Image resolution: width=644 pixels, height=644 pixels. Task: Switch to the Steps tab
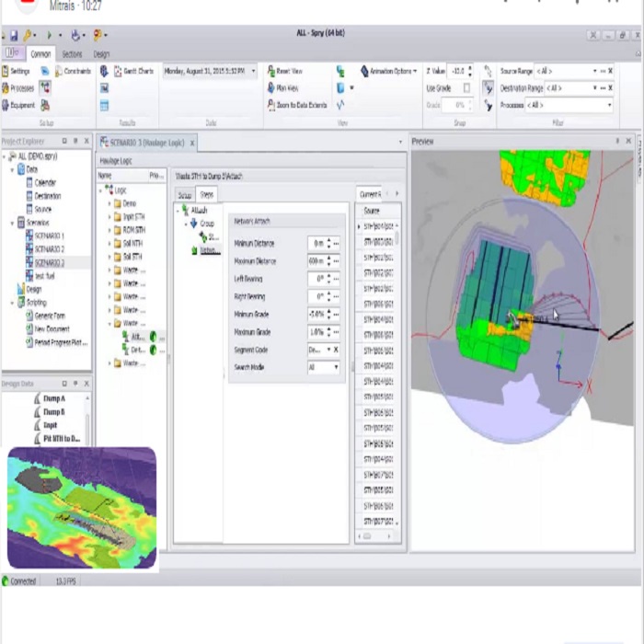point(207,194)
